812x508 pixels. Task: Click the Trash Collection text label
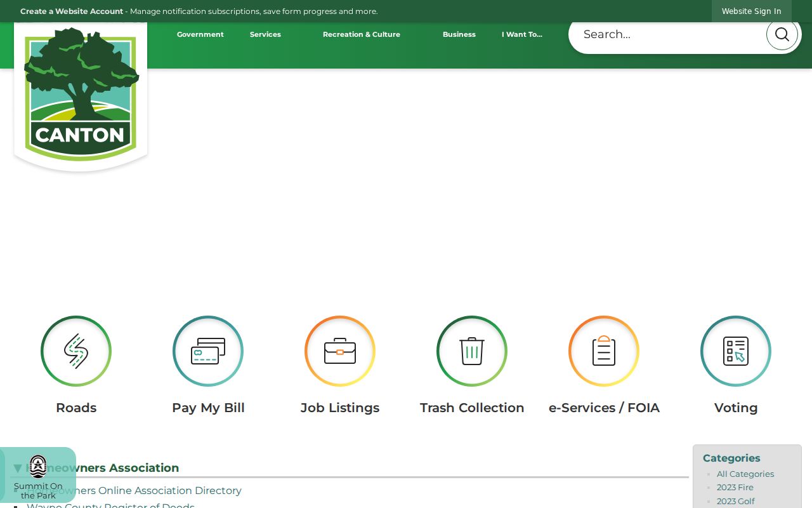click(x=472, y=408)
